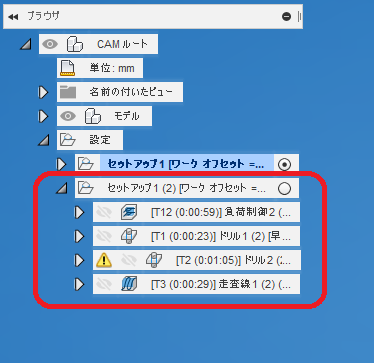The height and width of the screenshot is (363, 374).
Task: Select the highlighted セットアップ1 row text
Action: click(186, 164)
